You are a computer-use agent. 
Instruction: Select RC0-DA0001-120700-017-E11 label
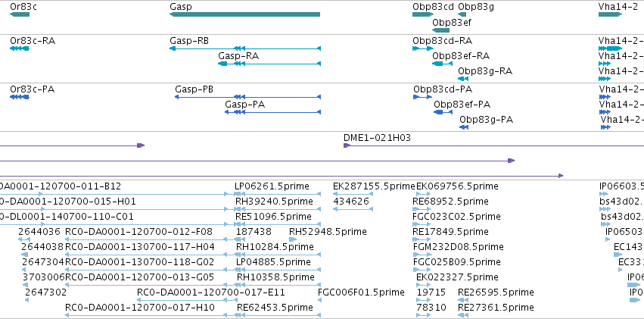coord(211,292)
